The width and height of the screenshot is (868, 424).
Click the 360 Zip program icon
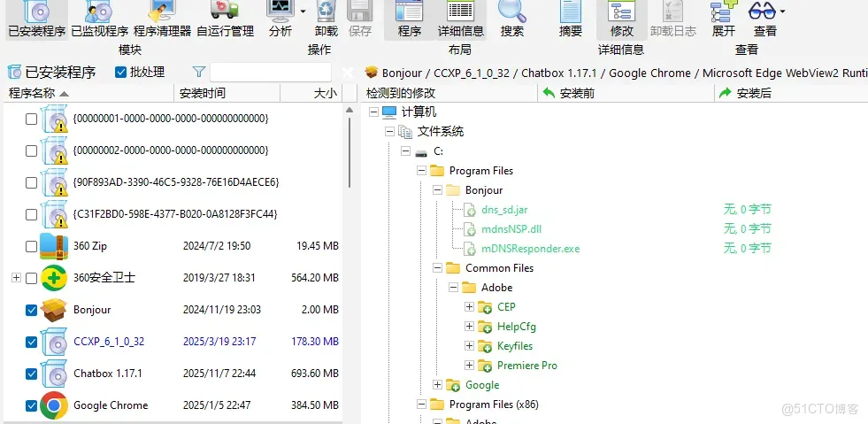54,246
